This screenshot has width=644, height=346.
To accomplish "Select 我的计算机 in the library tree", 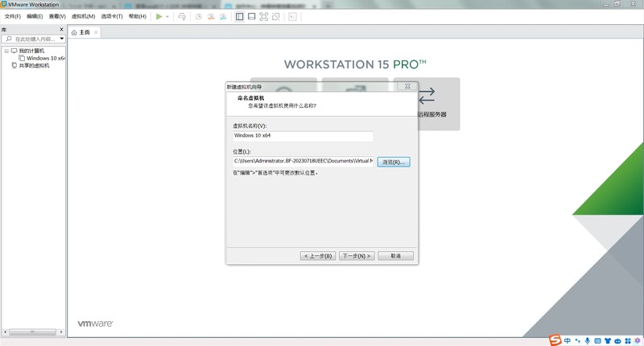I will (31, 51).
